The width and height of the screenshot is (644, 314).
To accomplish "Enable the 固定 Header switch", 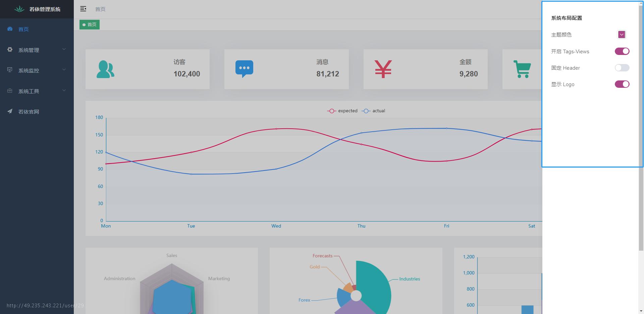I will tap(622, 68).
